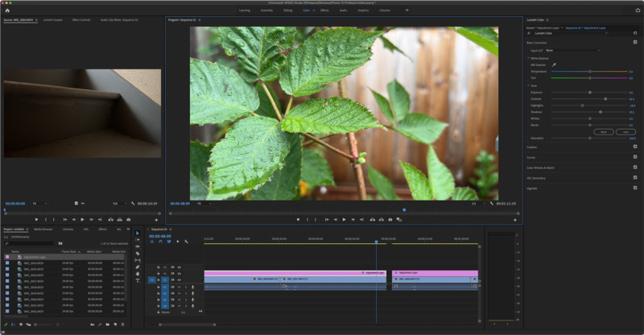644x335 pixels.
Task: Toggle Basic Correction checkbox
Action: point(635,43)
